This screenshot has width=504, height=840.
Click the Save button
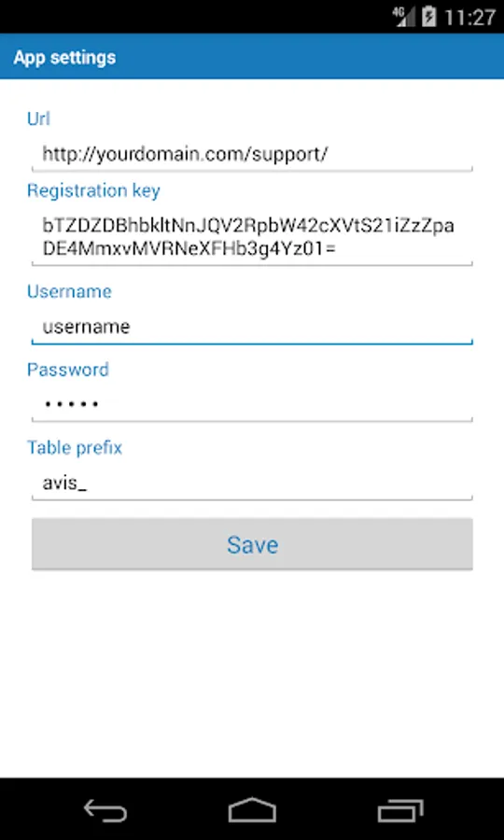click(252, 544)
